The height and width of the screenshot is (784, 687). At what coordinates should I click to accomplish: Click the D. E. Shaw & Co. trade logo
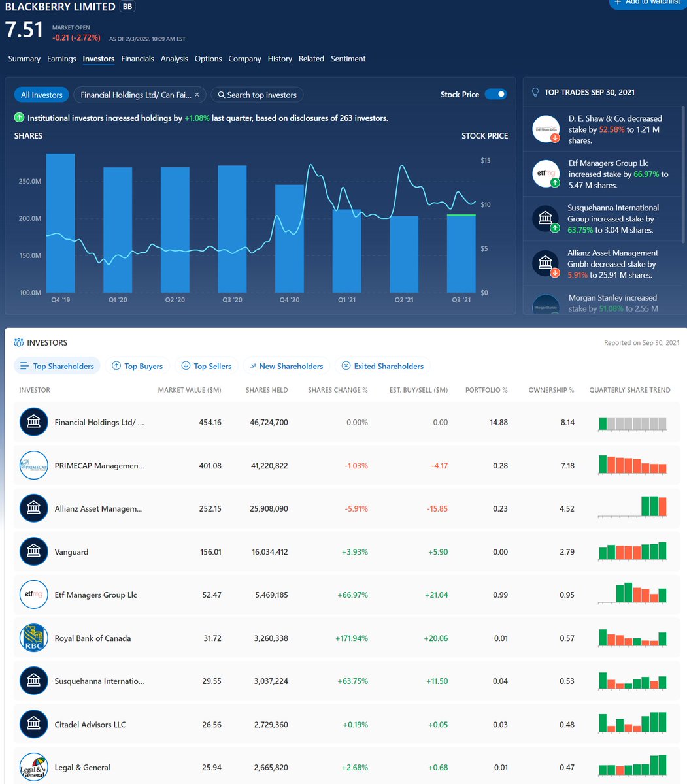545,129
